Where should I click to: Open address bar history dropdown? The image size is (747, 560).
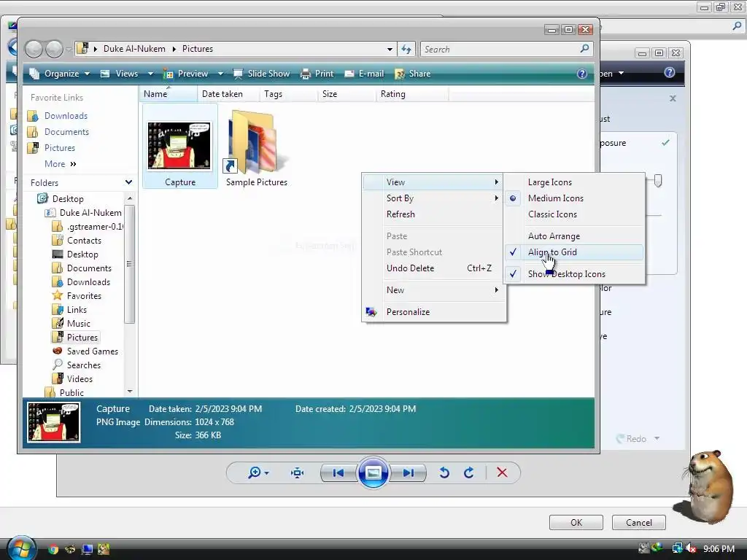[390, 49]
